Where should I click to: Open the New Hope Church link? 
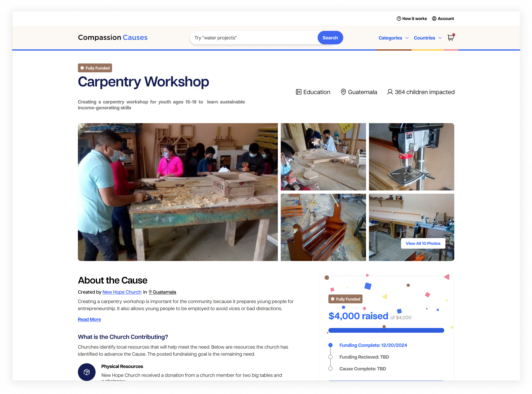(122, 292)
